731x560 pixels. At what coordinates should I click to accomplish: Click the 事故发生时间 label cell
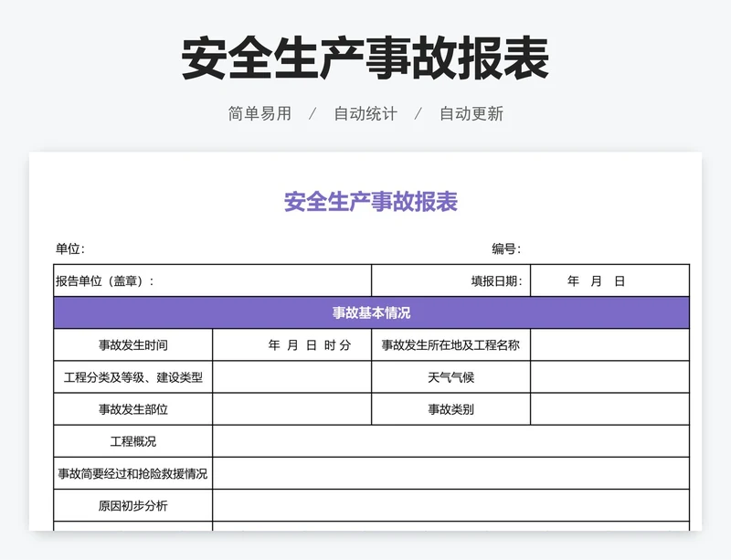click(x=132, y=345)
